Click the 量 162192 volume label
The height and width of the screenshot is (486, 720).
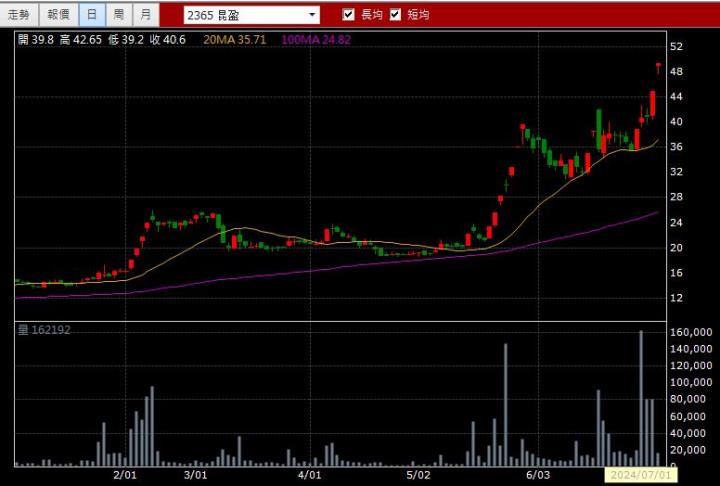(45, 329)
